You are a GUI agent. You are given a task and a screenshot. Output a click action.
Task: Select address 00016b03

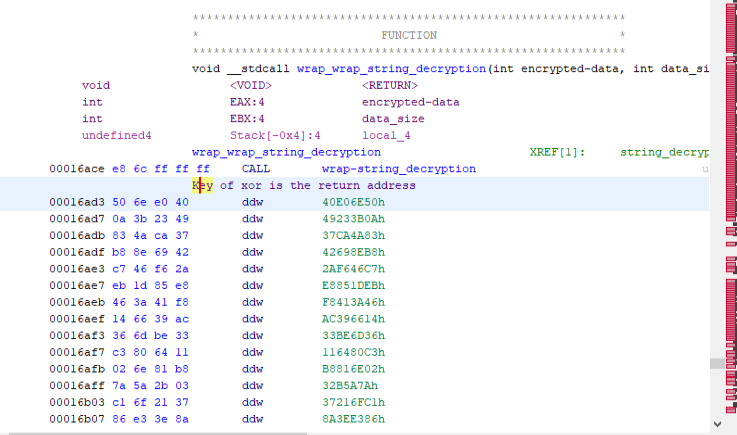(x=77, y=403)
